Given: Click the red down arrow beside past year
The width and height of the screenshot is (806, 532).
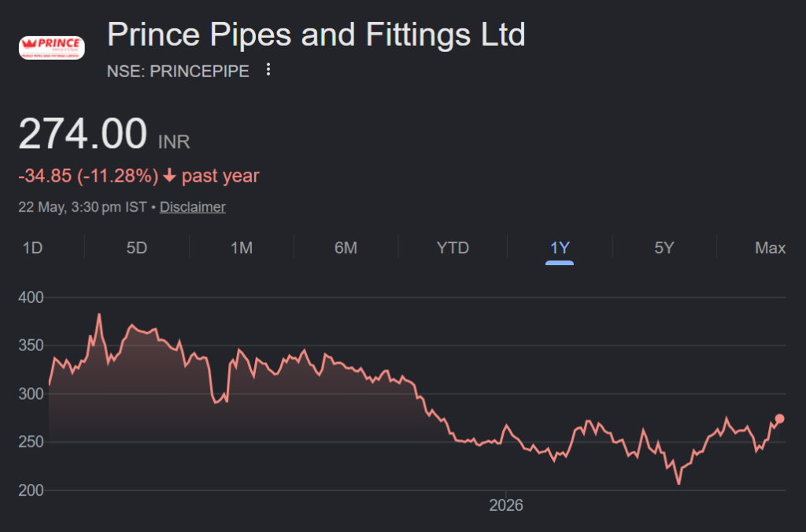Looking at the screenshot, I should [170, 175].
